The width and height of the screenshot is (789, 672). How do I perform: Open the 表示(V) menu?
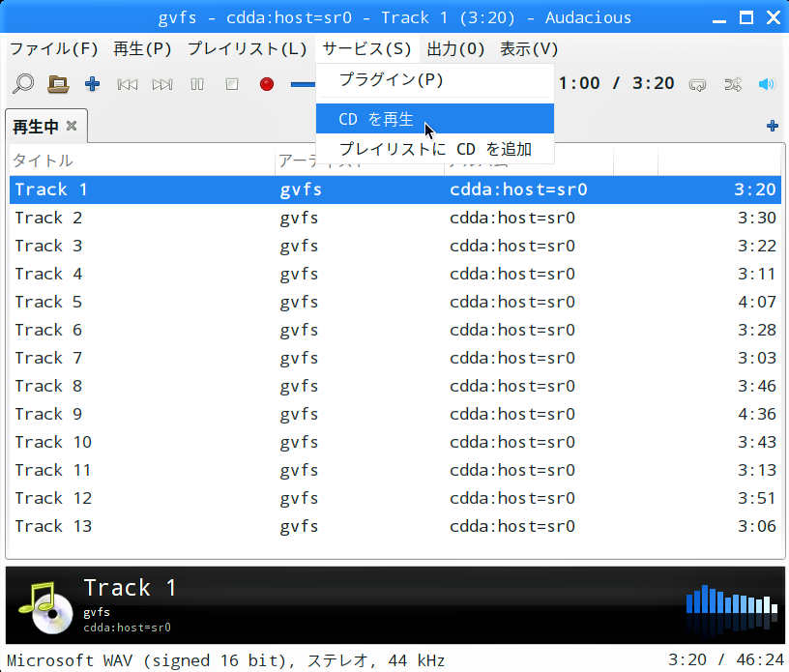[x=529, y=48]
